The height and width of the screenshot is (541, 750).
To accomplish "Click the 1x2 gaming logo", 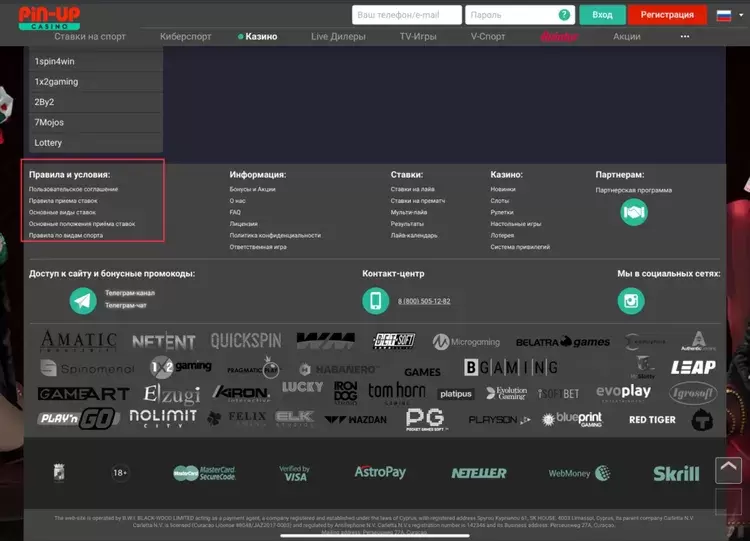I will (180, 367).
